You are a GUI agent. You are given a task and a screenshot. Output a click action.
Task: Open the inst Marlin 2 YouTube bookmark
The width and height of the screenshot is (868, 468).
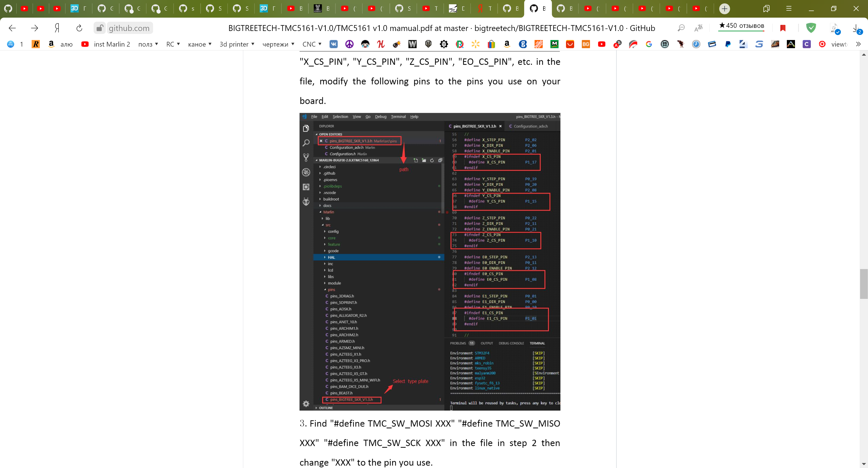coord(106,44)
